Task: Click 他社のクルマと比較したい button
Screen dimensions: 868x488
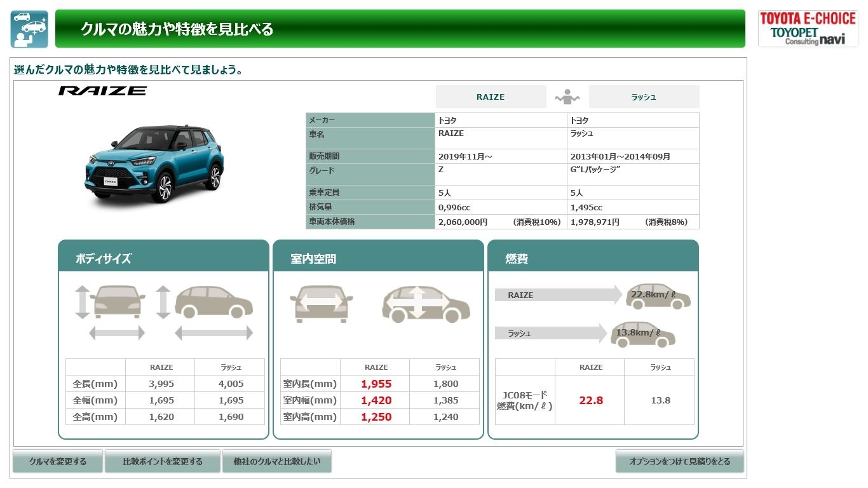Action: (x=277, y=461)
